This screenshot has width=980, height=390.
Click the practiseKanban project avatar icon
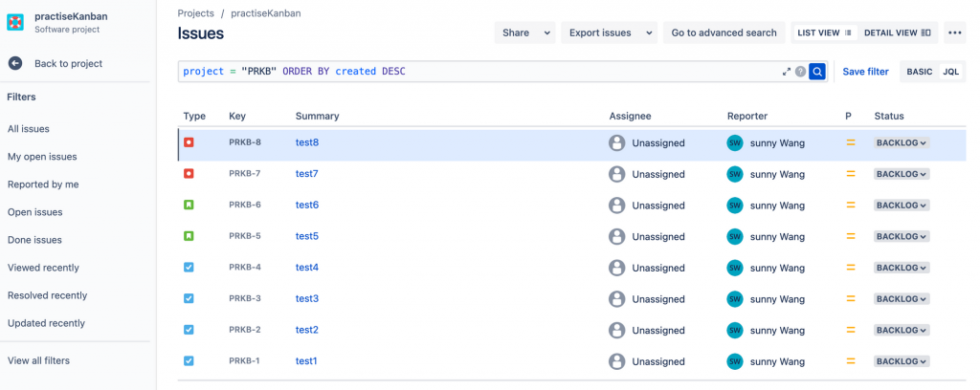point(16,22)
